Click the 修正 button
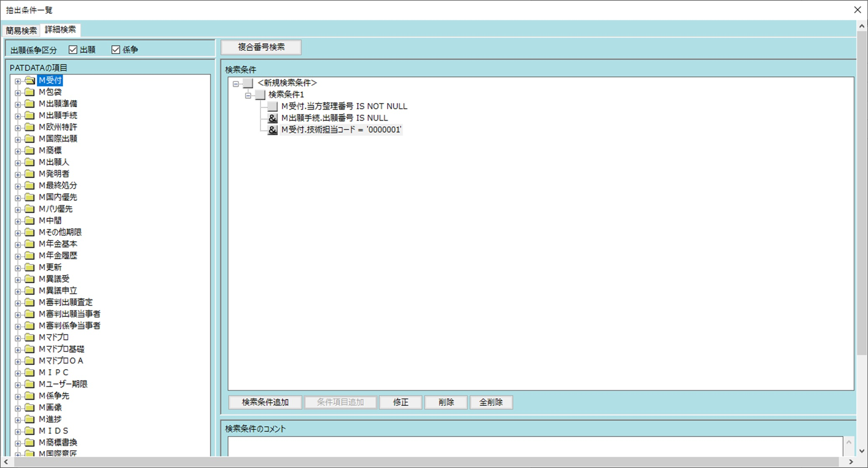Image resolution: width=868 pixels, height=468 pixels. pos(401,402)
